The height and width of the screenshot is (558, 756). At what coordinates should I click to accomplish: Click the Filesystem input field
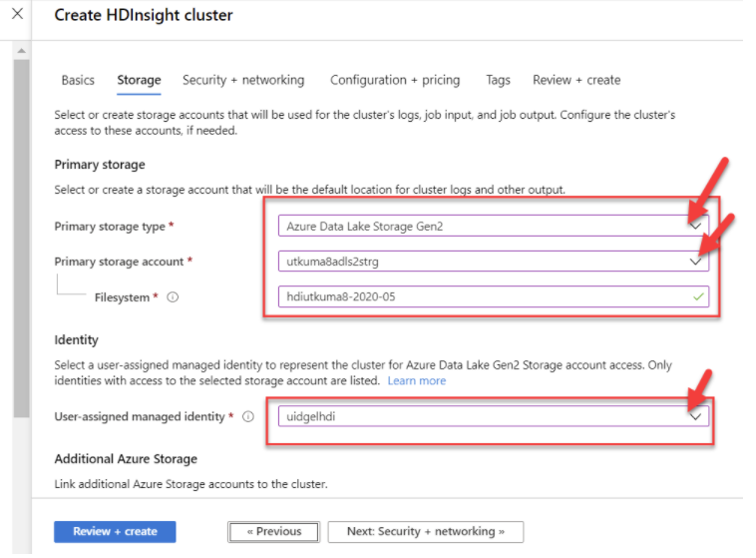(479, 296)
